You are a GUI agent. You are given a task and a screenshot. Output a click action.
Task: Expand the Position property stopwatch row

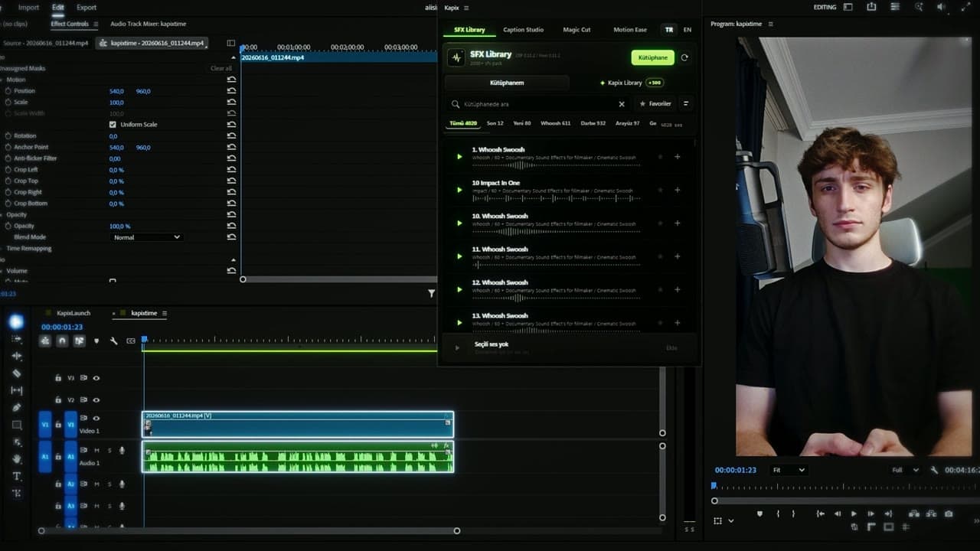coord(8,91)
